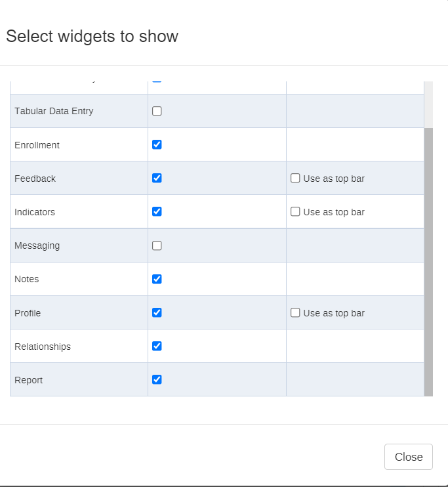Click the Messaging row label
The height and width of the screenshot is (487, 448).
(37, 245)
